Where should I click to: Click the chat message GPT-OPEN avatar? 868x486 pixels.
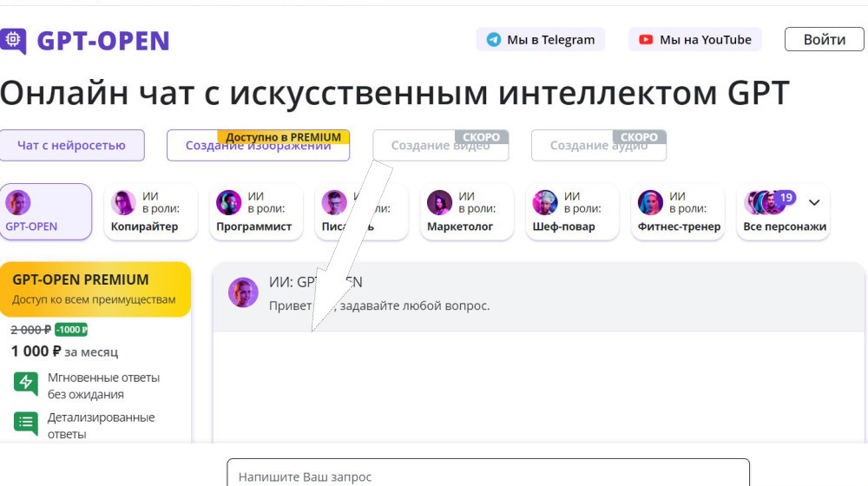pyautogui.click(x=243, y=292)
